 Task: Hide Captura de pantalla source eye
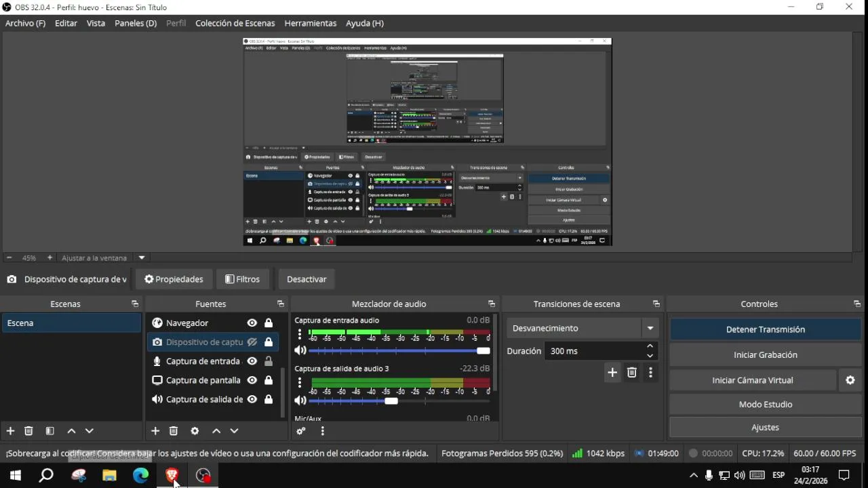[252, 380]
